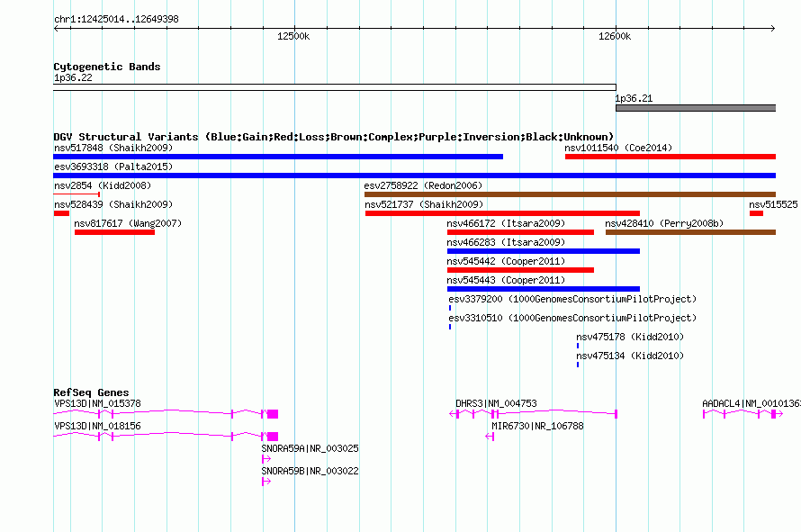
Task: Click the nsv1011540 (Coe2014) red loss bar
Action: (x=670, y=157)
